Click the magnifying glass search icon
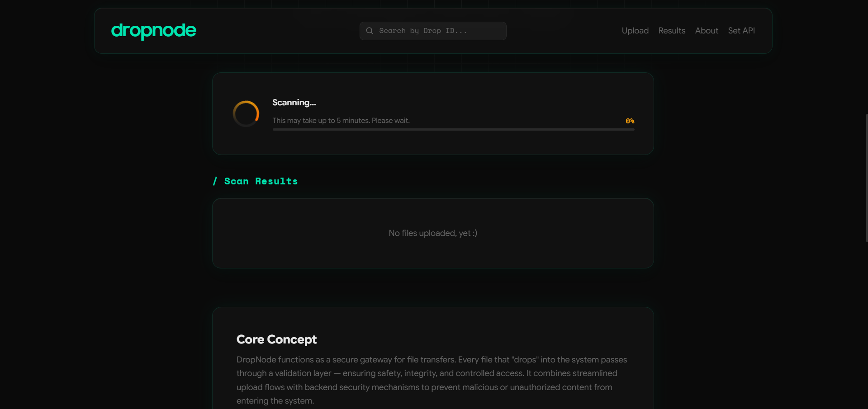 click(x=370, y=31)
